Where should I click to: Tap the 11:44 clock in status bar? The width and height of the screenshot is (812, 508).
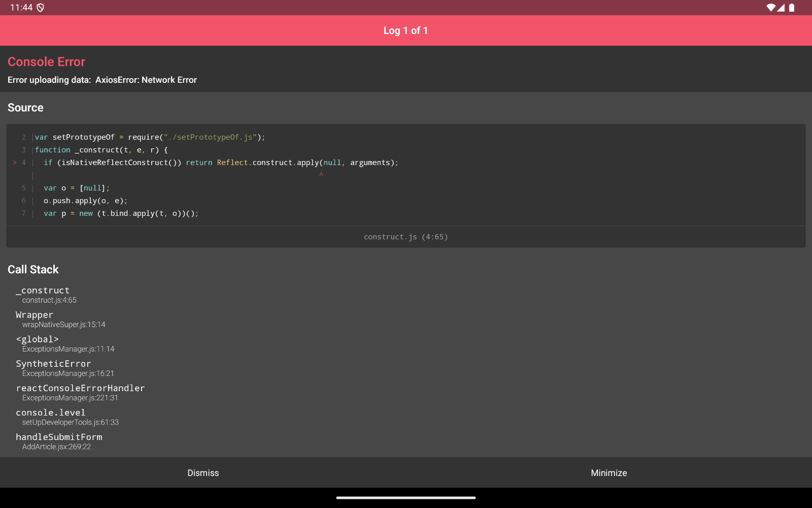21,8
